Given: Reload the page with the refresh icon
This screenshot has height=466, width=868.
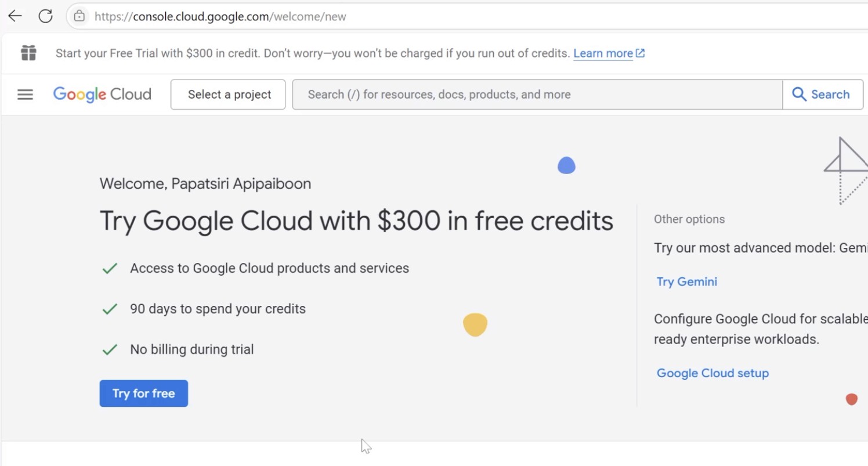Looking at the screenshot, I should [x=46, y=16].
